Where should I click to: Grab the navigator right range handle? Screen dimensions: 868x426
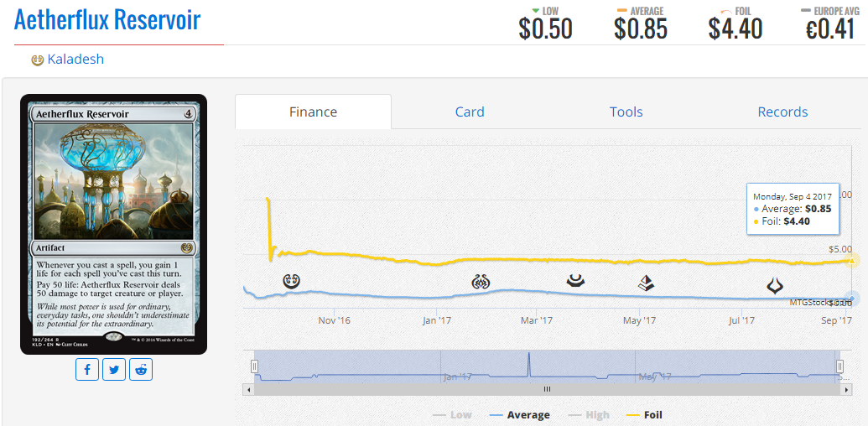(x=839, y=366)
